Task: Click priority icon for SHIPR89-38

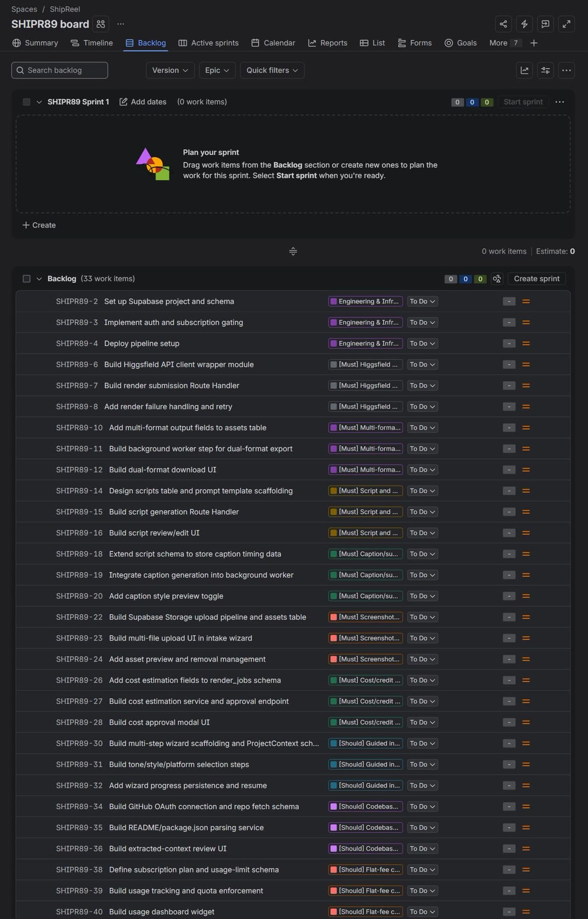Action: [x=526, y=870]
